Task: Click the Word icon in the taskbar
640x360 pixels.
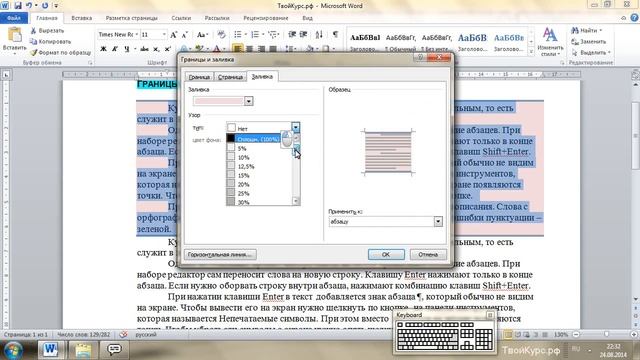Action: point(51,350)
